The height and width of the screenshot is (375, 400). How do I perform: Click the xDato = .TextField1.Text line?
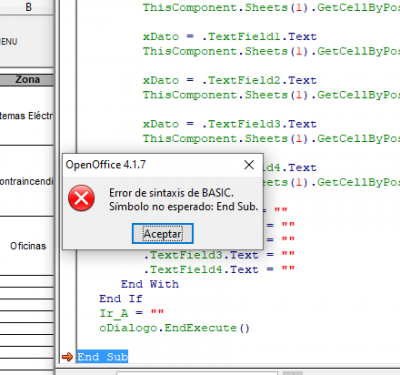click(x=230, y=36)
